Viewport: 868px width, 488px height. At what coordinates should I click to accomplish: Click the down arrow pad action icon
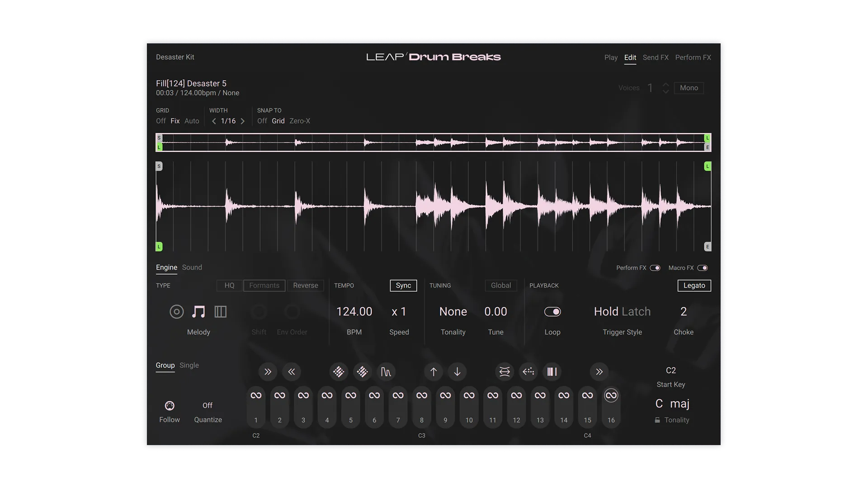click(457, 372)
